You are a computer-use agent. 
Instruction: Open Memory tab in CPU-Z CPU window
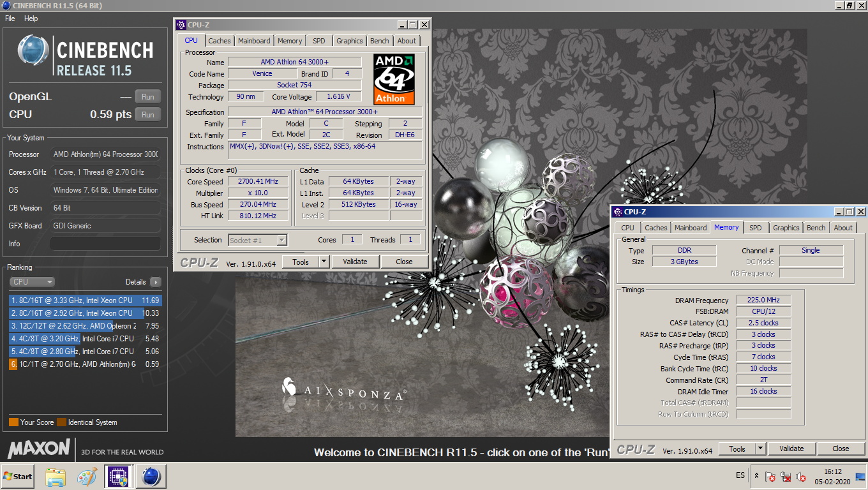[x=290, y=41]
